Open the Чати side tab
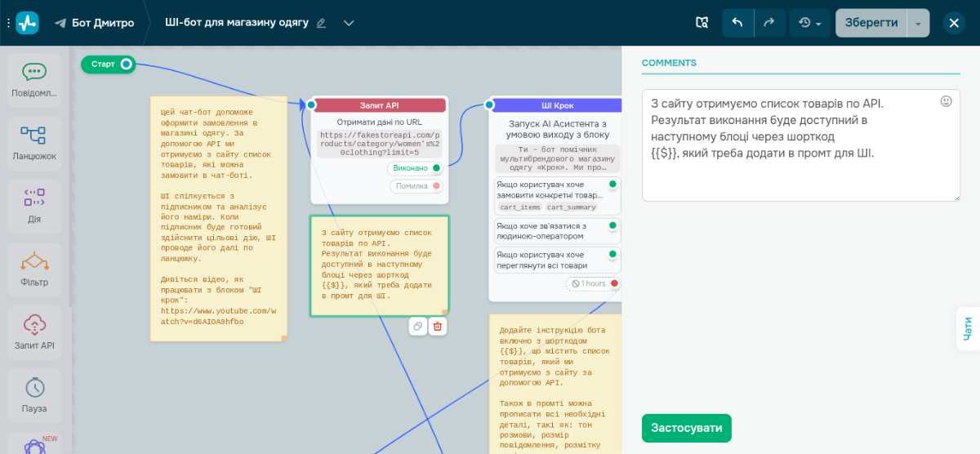This screenshot has height=454, width=980. pyautogui.click(x=968, y=328)
